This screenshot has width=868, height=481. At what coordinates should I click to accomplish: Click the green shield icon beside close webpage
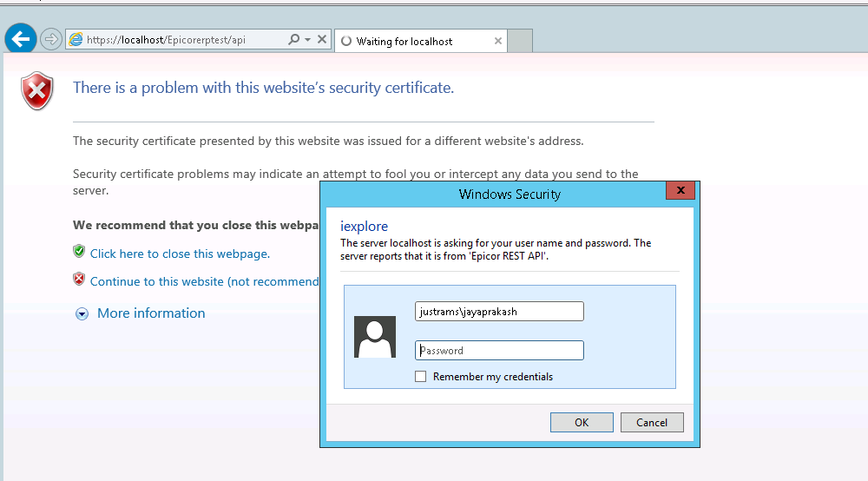point(79,251)
